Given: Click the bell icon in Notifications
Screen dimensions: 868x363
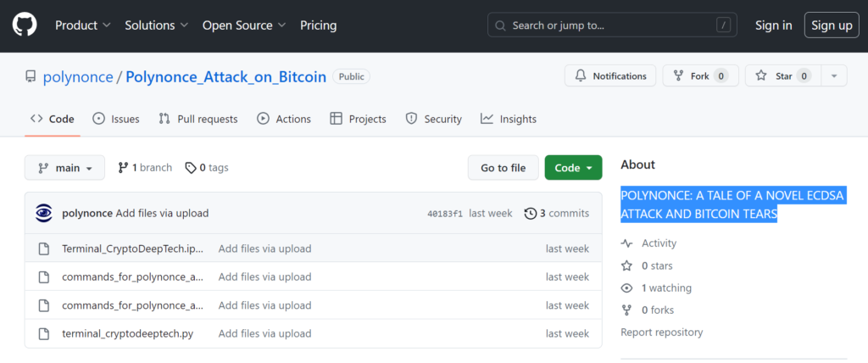Looking at the screenshot, I should (581, 76).
